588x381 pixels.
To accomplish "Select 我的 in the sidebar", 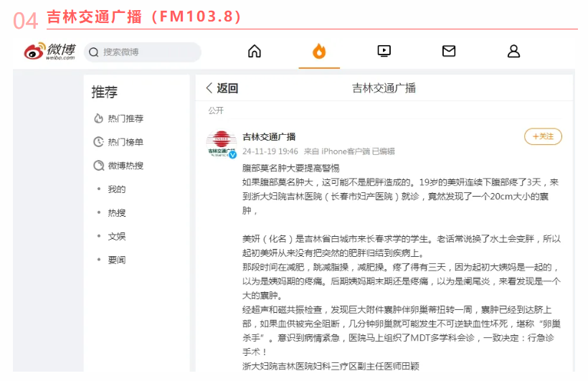I will (117, 189).
